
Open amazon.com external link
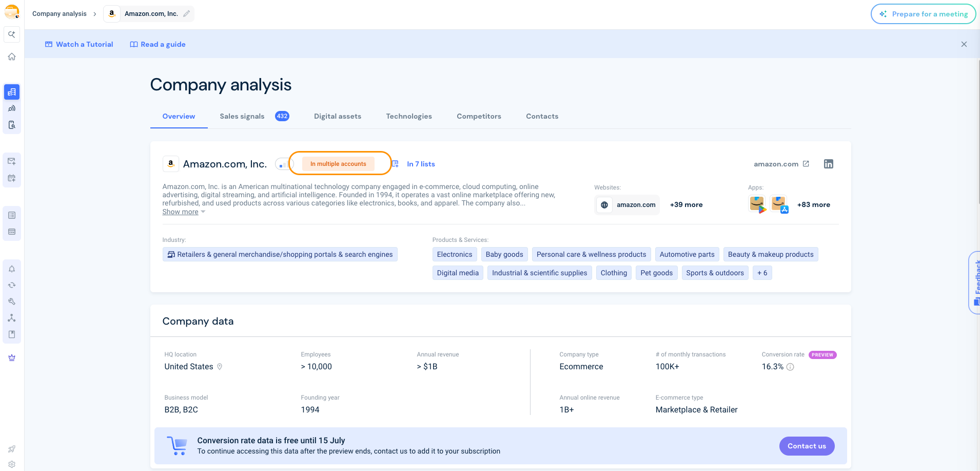[781, 164]
